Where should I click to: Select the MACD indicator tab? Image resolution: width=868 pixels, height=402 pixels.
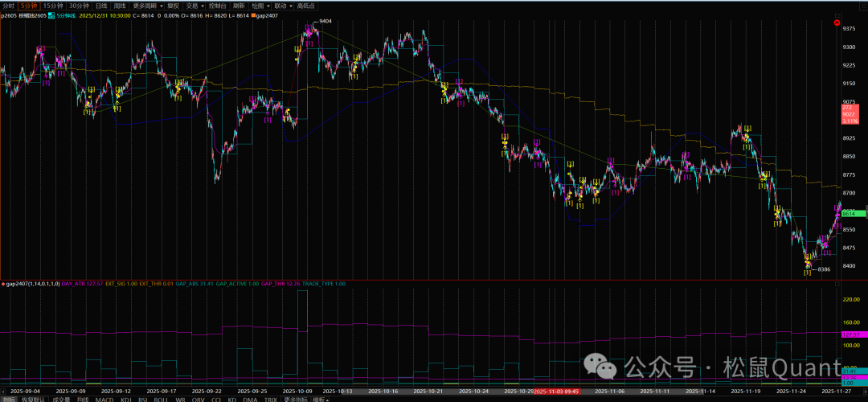104,399
